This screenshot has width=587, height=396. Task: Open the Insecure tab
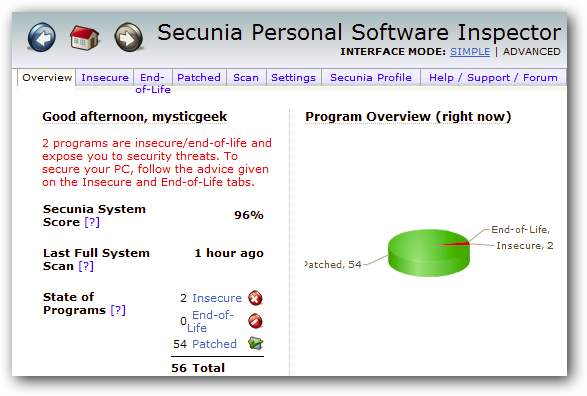(x=105, y=77)
